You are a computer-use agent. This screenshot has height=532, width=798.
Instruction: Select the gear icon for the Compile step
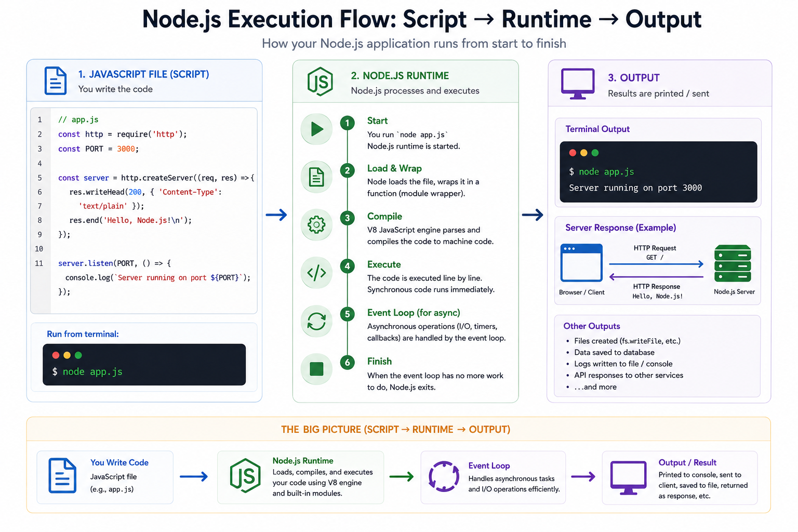pos(316,224)
